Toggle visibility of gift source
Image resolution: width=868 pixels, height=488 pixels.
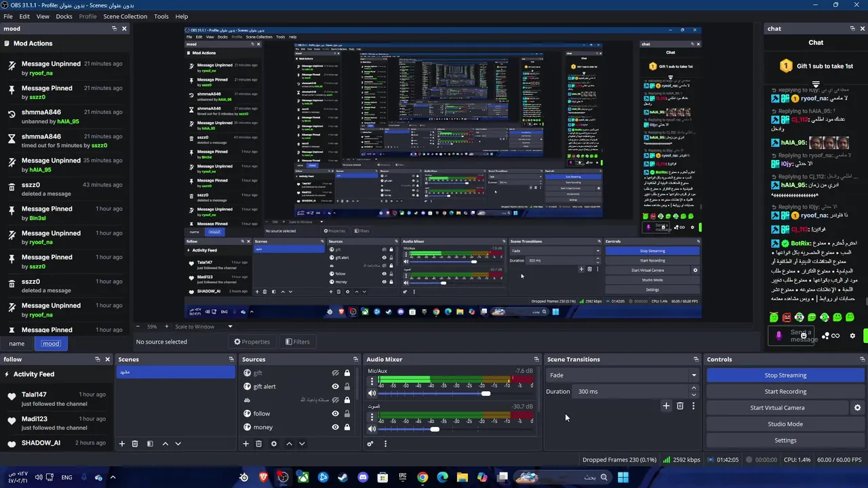click(335, 373)
